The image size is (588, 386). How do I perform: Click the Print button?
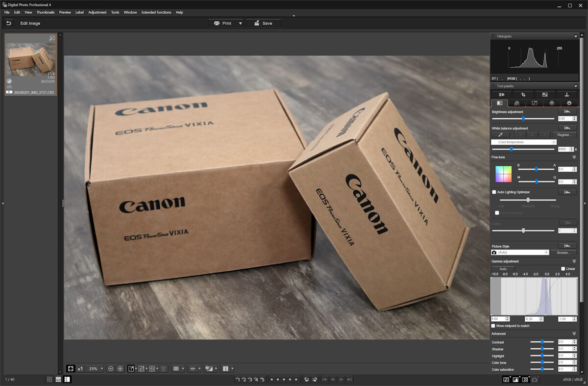[222, 23]
